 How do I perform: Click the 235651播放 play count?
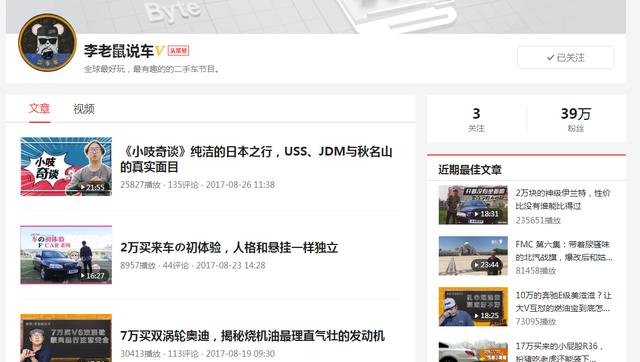(538, 220)
